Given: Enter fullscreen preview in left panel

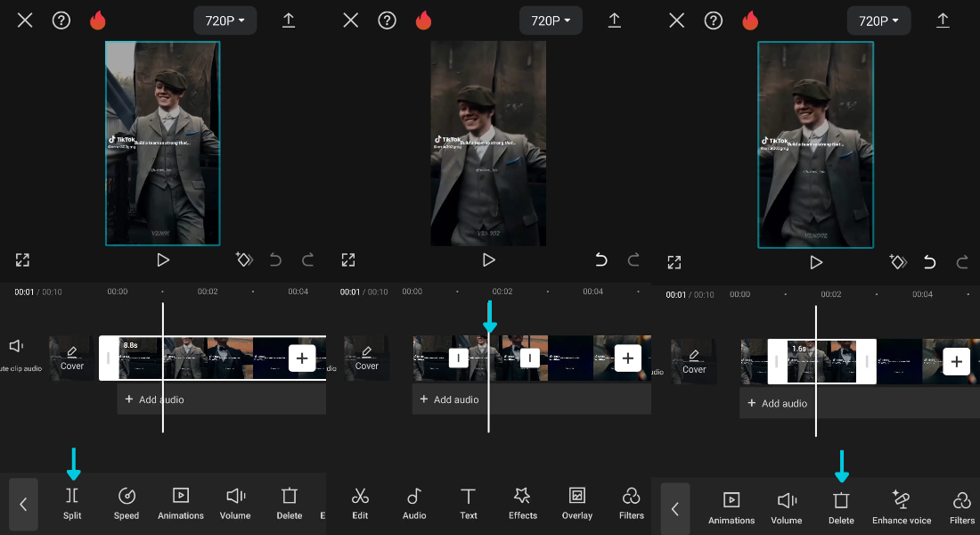Looking at the screenshot, I should coord(22,259).
